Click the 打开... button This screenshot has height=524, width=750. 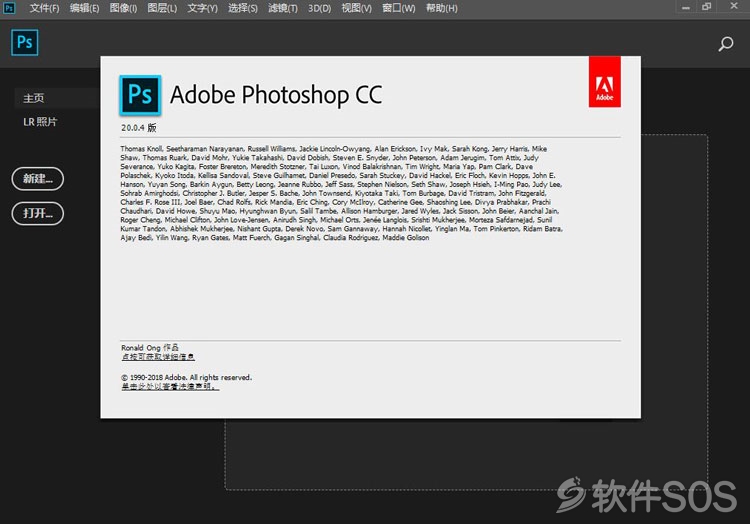[38, 213]
